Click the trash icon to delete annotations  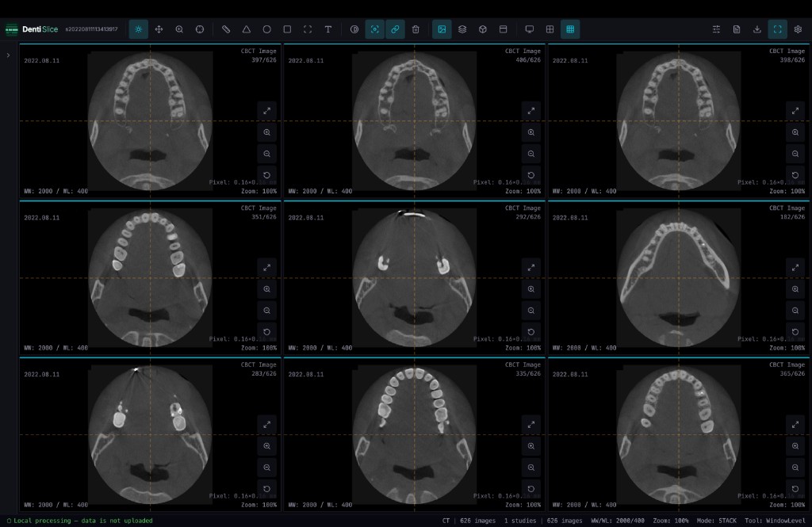tap(416, 29)
